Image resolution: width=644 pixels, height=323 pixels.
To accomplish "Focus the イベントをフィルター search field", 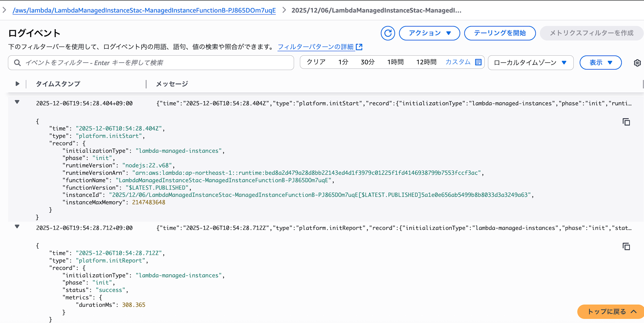I will tap(151, 63).
